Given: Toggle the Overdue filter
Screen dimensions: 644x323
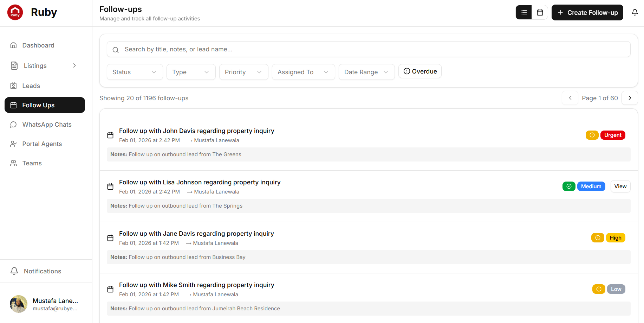Looking at the screenshot, I should pyautogui.click(x=420, y=71).
